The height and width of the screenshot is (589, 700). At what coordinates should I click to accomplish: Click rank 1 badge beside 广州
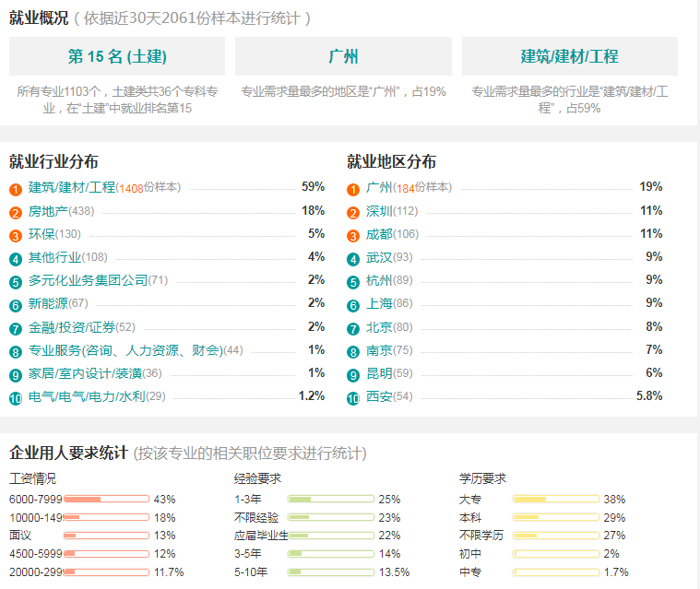(x=353, y=190)
